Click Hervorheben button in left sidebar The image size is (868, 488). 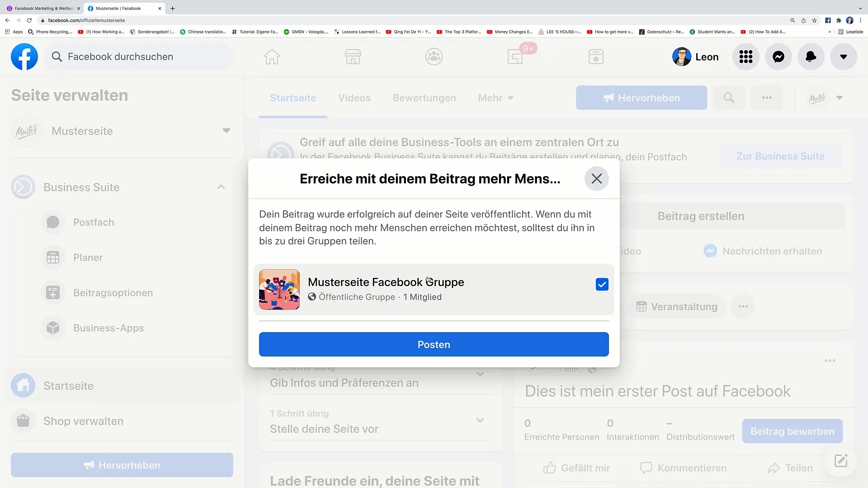[122, 465]
